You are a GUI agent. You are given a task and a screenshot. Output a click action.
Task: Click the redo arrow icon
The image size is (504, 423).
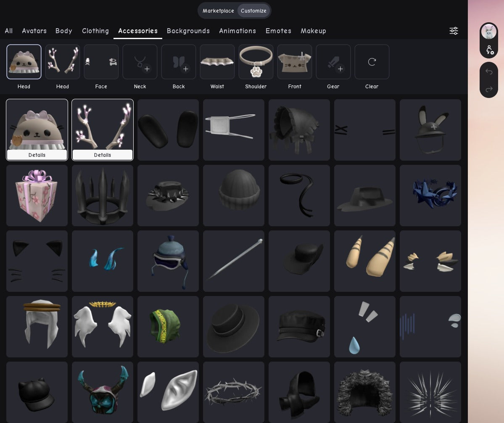tap(488, 89)
